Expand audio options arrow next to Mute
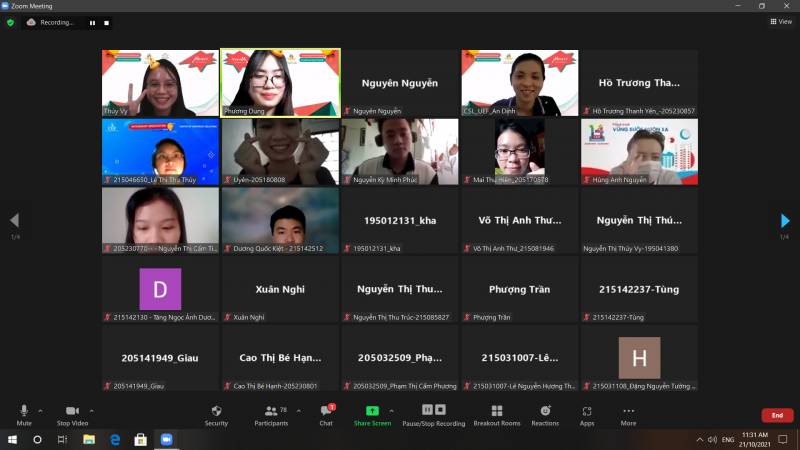Viewport: 800px width, 450px height. pyautogui.click(x=41, y=410)
